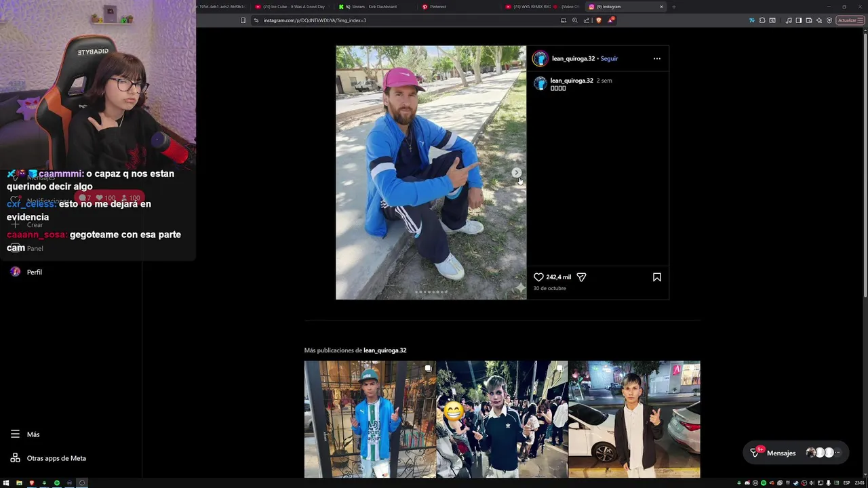This screenshot has width=868, height=488.
Task: Open browser extensions puzzle icon
Action: tap(762, 20)
